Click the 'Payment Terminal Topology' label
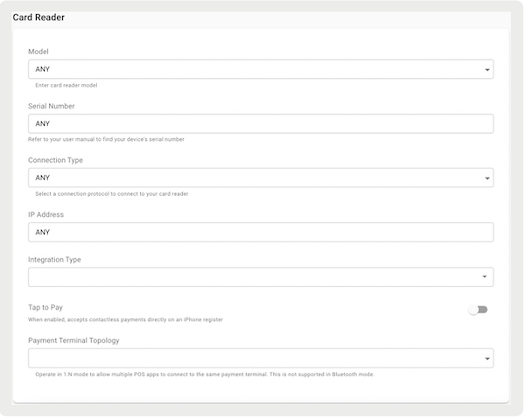Viewport: 525px width, 420px height. pos(73,340)
